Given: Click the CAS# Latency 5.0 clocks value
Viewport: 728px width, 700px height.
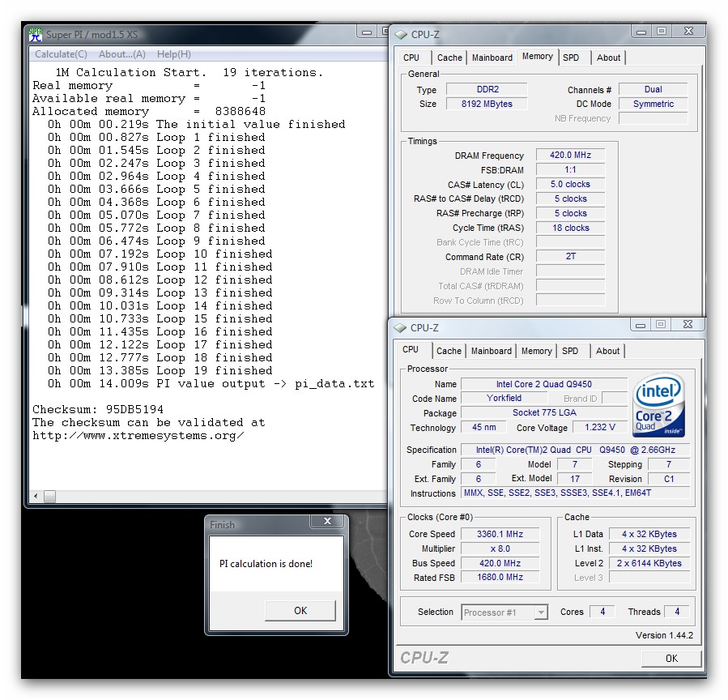Looking at the screenshot, I should coord(571,184).
